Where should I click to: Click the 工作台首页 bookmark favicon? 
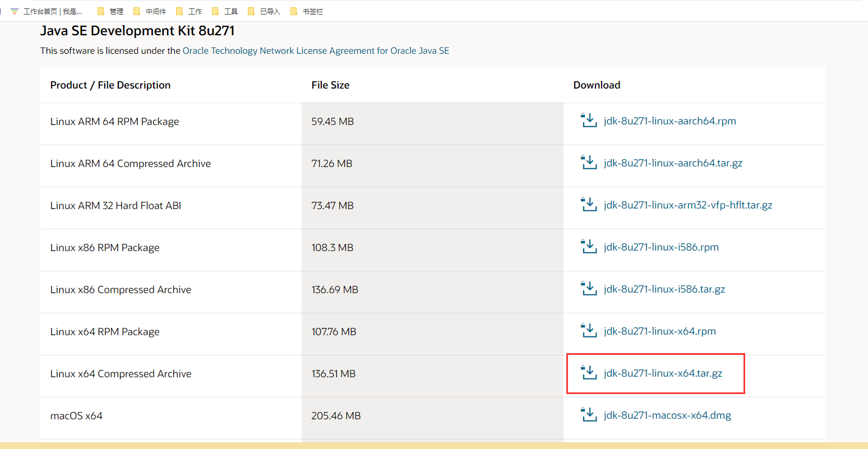pyautogui.click(x=15, y=11)
